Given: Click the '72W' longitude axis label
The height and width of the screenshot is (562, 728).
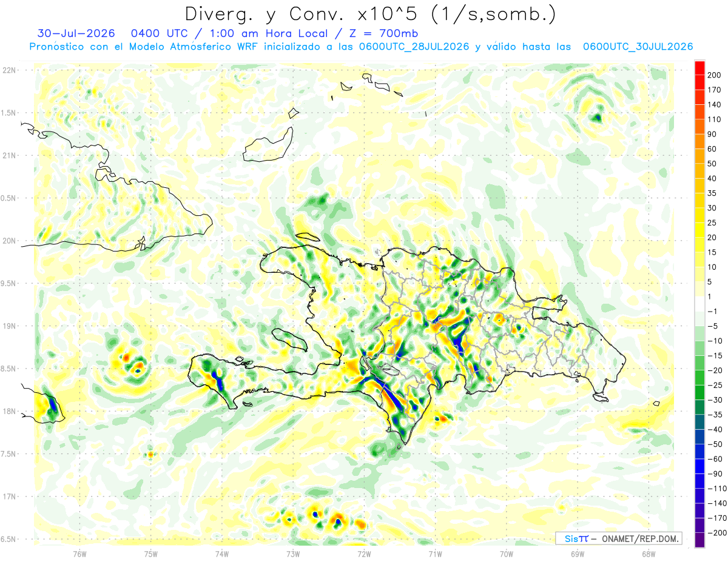Looking at the screenshot, I should [x=365, y=554].
